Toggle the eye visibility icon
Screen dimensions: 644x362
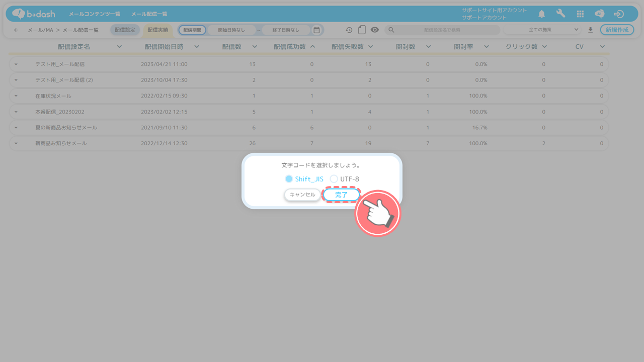point(375,30)
